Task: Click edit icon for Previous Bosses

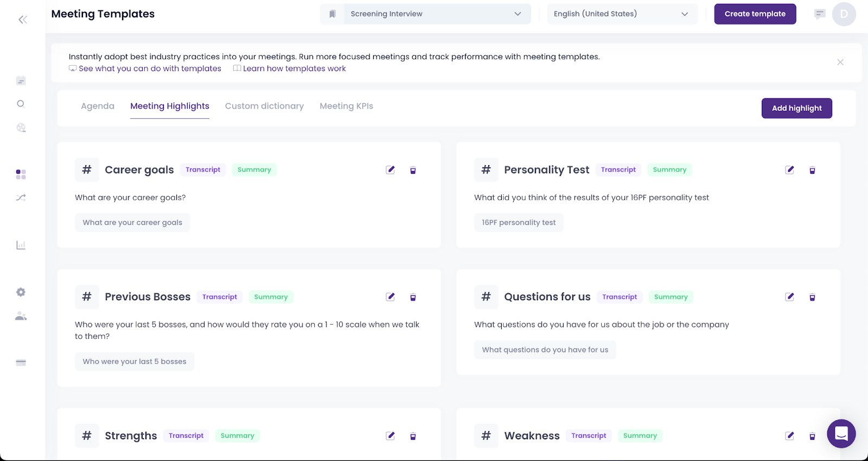Action: pyautogui.click(x=390, y=297)
